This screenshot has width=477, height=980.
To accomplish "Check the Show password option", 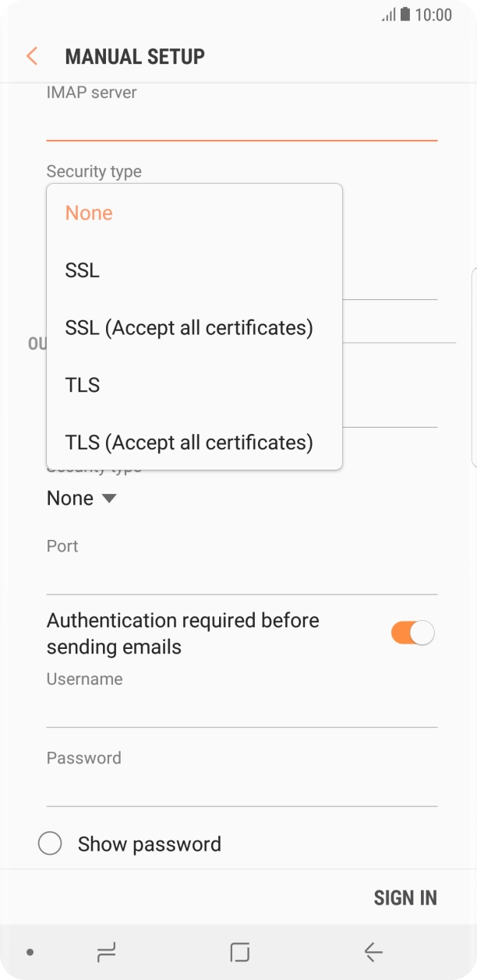I will point(50,844).
